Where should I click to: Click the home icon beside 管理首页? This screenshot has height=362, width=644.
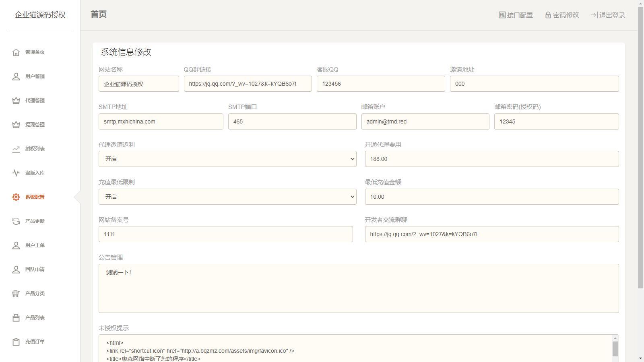click(x=16, y=52)
